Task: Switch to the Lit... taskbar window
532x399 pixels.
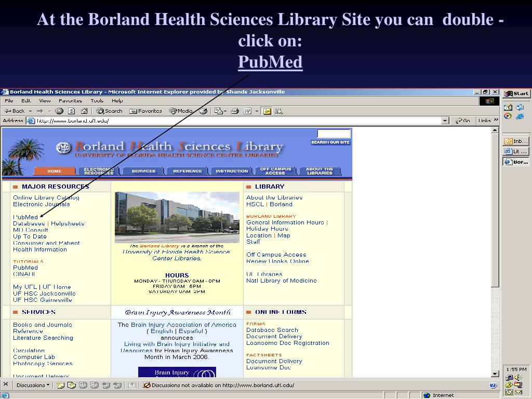Action: 516,151
